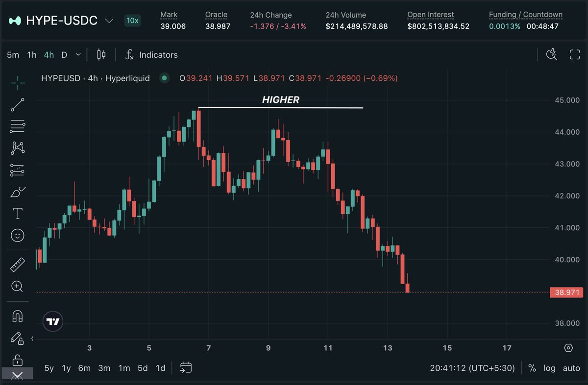Enter fullscreen chart mode

click(575, 55)
